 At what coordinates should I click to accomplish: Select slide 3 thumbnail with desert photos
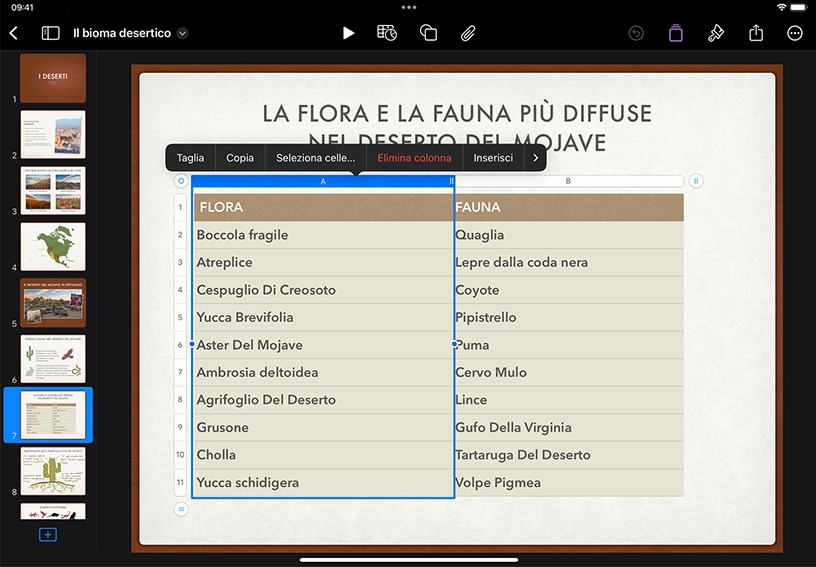[53, 190]
